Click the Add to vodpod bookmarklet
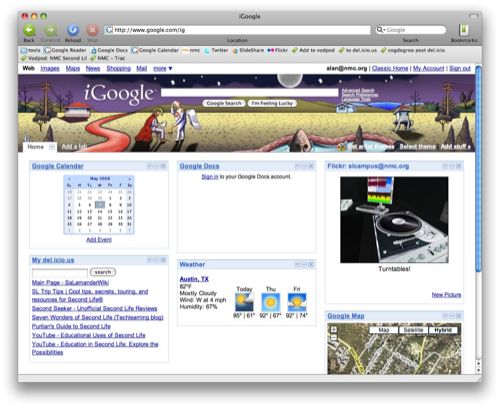The width and height of the screenshot is (500, 407). coord(313,50)
